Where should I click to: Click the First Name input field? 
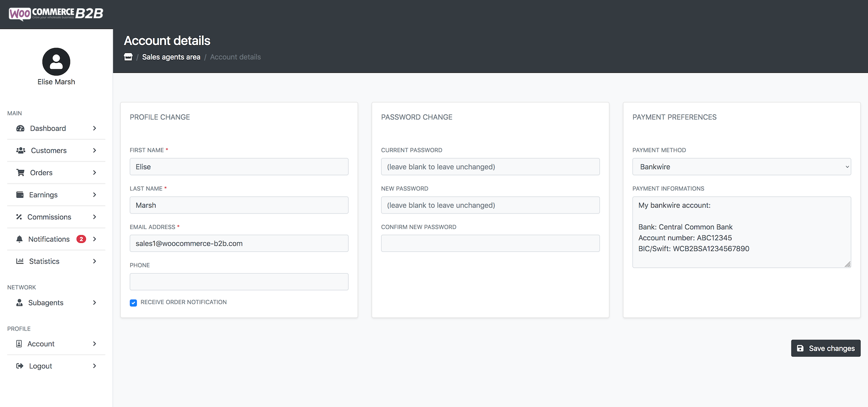(x=239, y=167)
